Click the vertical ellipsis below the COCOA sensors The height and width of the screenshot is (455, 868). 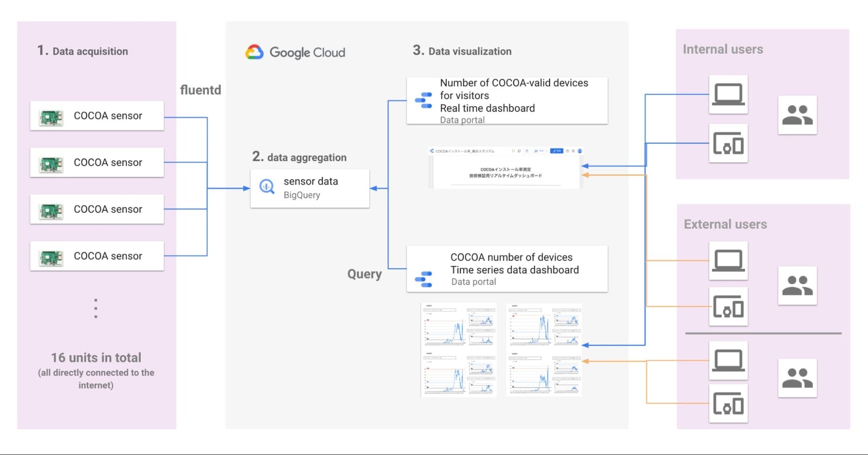[x=96, y=308]
